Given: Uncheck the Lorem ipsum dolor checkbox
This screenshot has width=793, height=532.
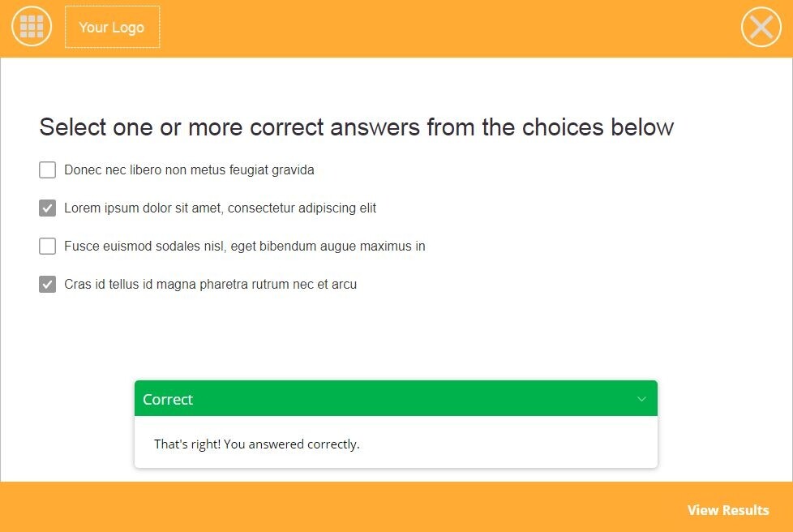Looking at the screenshot, I should (x=48, y=208).
